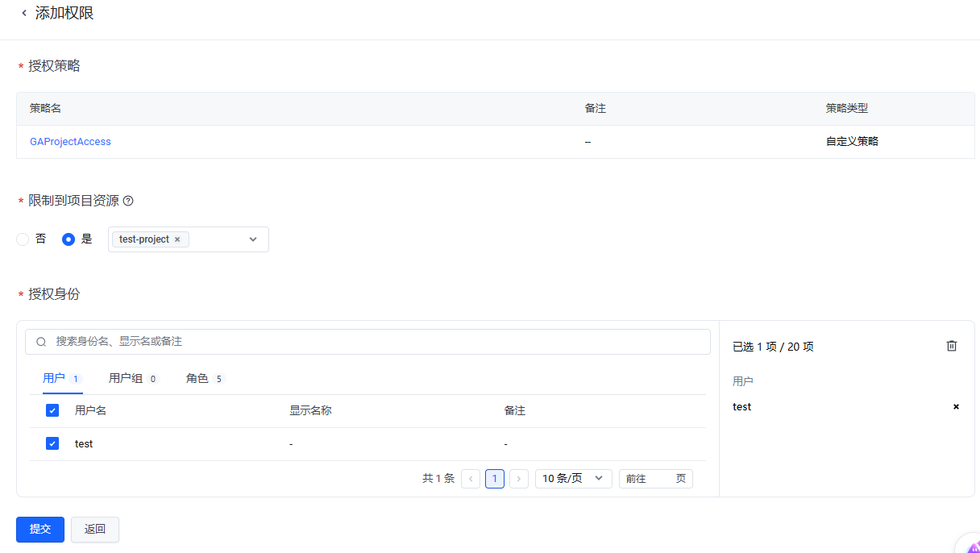Remove the test-project tag with its x

click(177, 239)
